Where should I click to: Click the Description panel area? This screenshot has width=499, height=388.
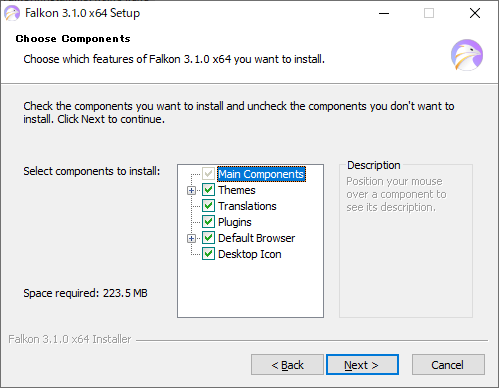tap(406, 240)
